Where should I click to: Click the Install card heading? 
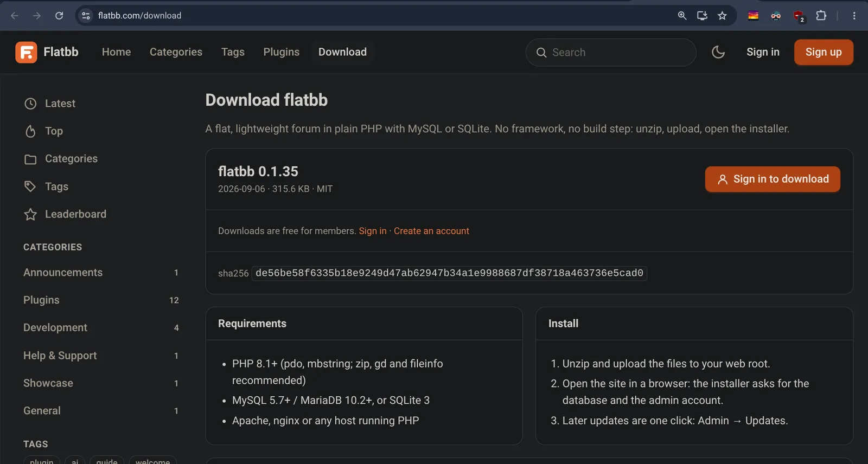pyautogui.click(x=563, y=324)
